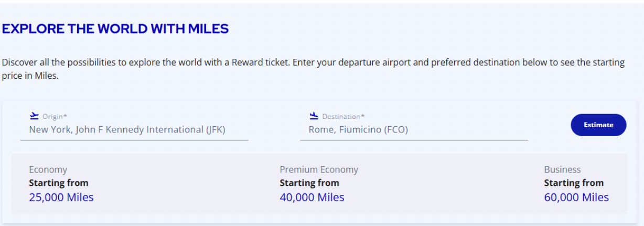Click the Premium Economy cabin class label
This screenshot has width=644, height=226.
319,170
